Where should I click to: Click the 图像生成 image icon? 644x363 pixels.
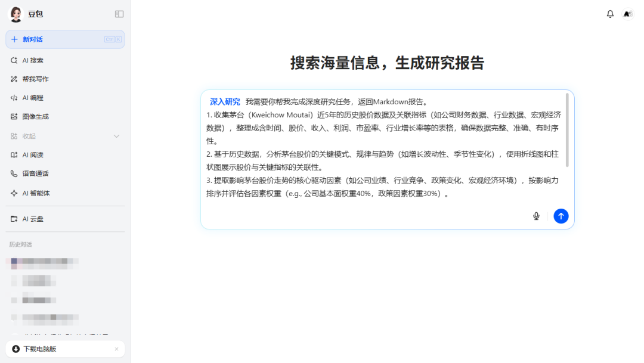14,117
